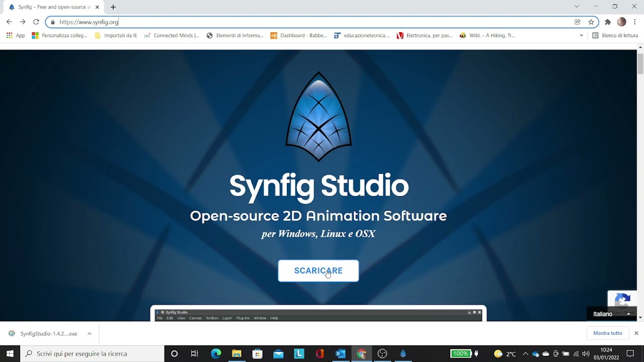The image size is (644, 362).
Task: Open the tab search dropdown arrow
Action: (x=577, y=7)
